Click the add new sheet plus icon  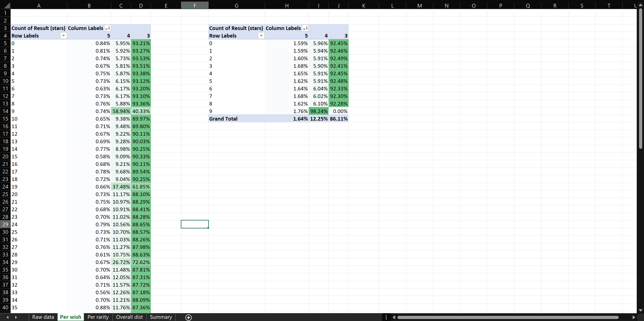189,317
